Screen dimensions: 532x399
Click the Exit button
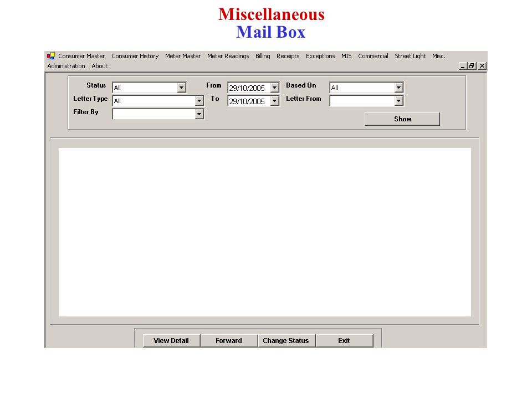344,341
